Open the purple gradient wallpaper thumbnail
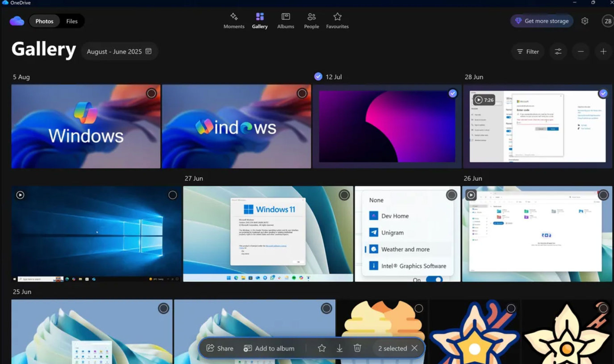Image resolution: width=614 pixels, height=364 pixels. click(387, 126)
